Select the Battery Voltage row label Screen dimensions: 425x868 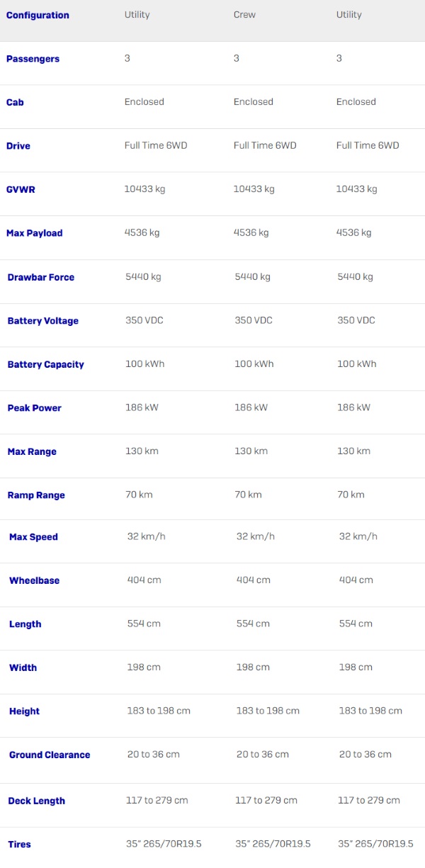coord(43,321)
